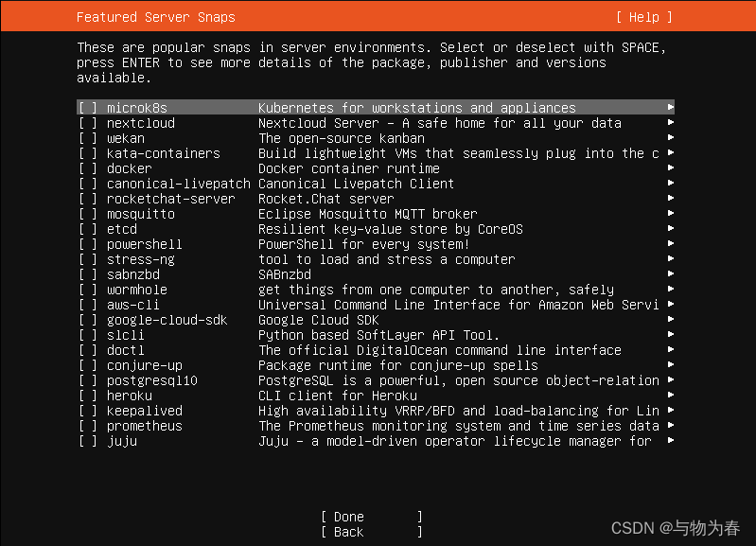The width and height of the screenshot is (756, 546).
Task: Toggle the wekan snap checkbox
Action: pos(88,138)
